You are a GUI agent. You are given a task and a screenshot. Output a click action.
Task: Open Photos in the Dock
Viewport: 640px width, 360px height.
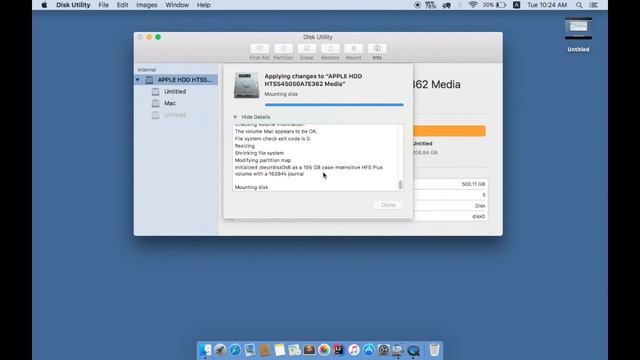(x=324, y=350)
